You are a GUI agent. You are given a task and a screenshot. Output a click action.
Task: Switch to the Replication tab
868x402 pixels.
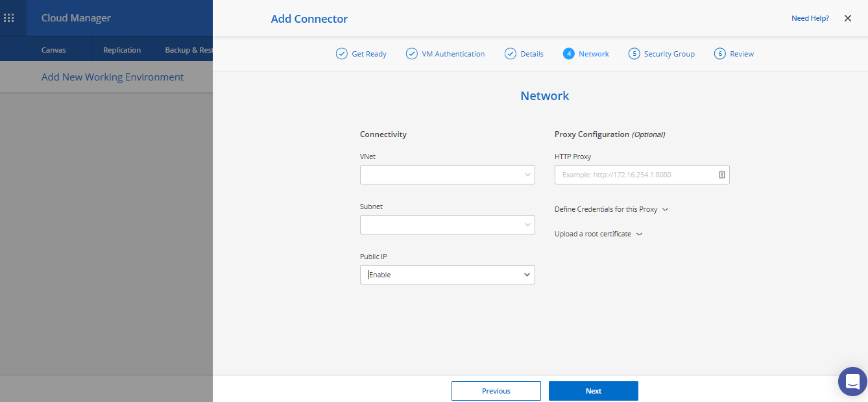[122, 50]
